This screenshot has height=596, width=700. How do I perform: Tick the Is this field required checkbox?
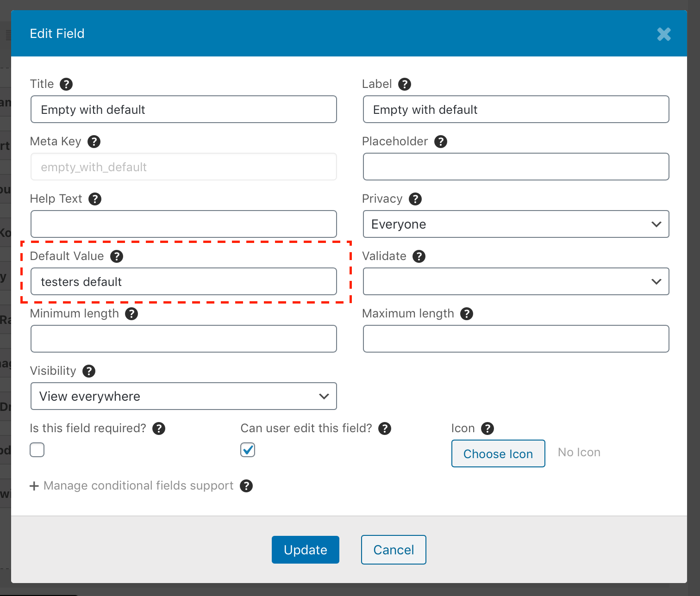(37, 450)
